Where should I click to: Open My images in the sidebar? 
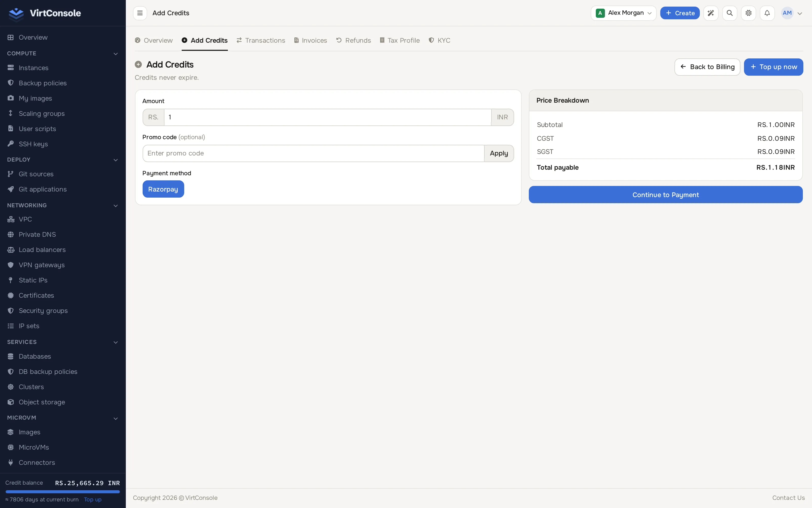click(x=63, y=98)
